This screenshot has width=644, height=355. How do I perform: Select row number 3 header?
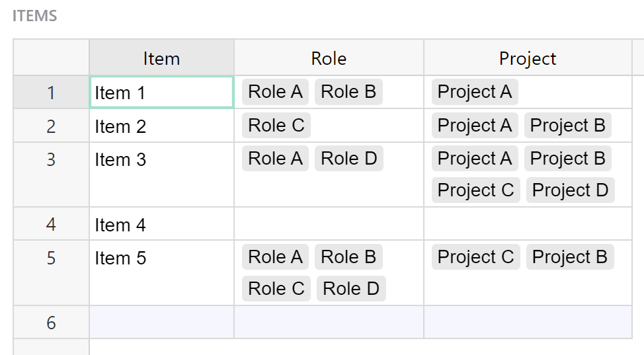[51, 175]
